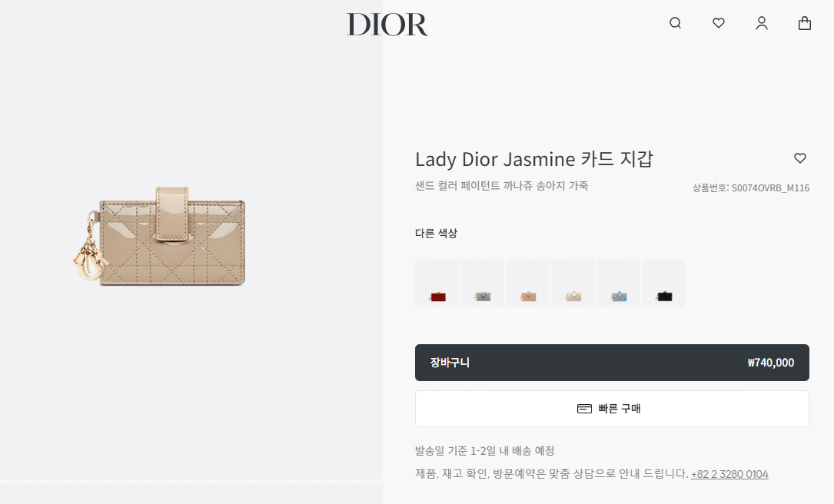Select the black color variant

coord(664,283)
